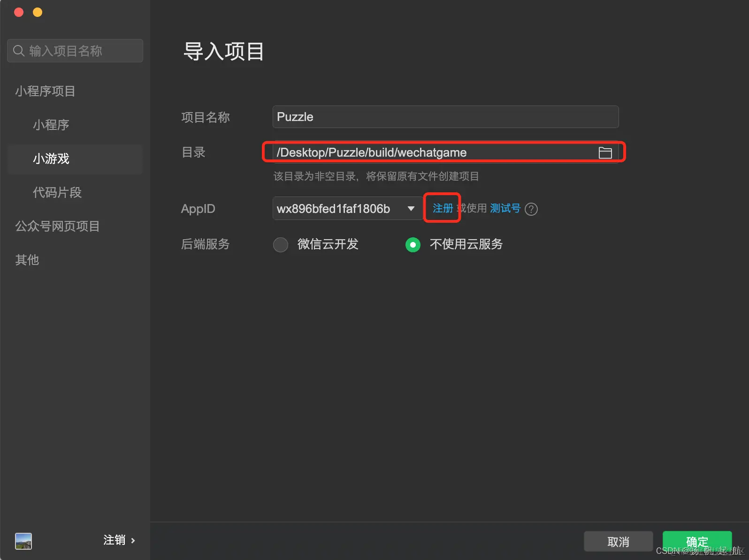Click the 测试号 test account link
This screenshot has width=749, height=560.
pyautogui.click(x=505, y=208)
